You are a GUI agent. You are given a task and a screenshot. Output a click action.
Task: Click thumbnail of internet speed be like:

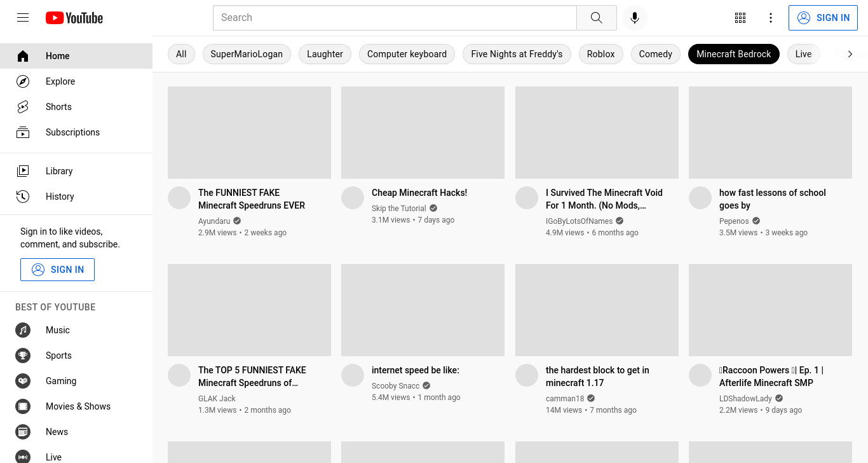pos(423,310)
